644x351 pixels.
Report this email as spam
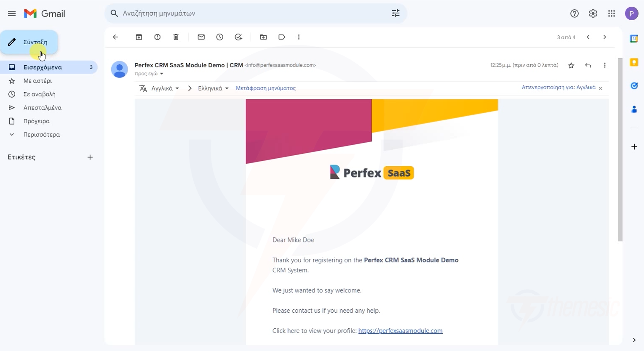[157, 37]
